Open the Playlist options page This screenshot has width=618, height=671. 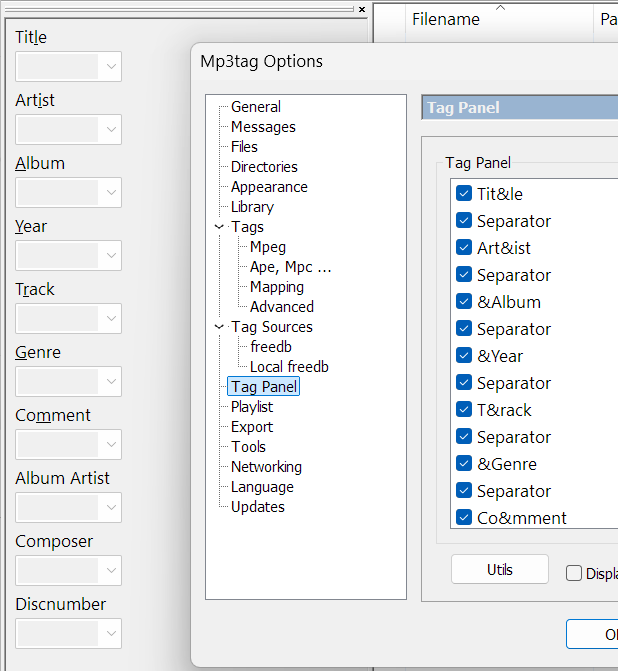[252, 407]
